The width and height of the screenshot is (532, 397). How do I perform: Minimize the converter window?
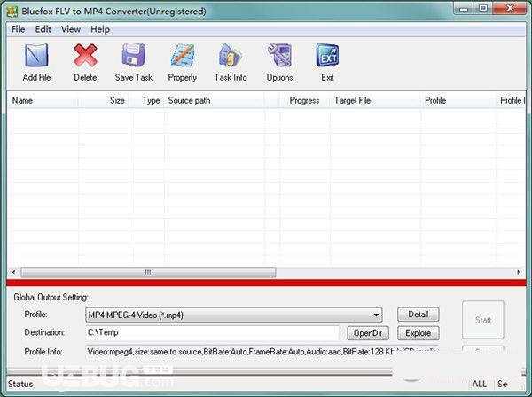464,9
